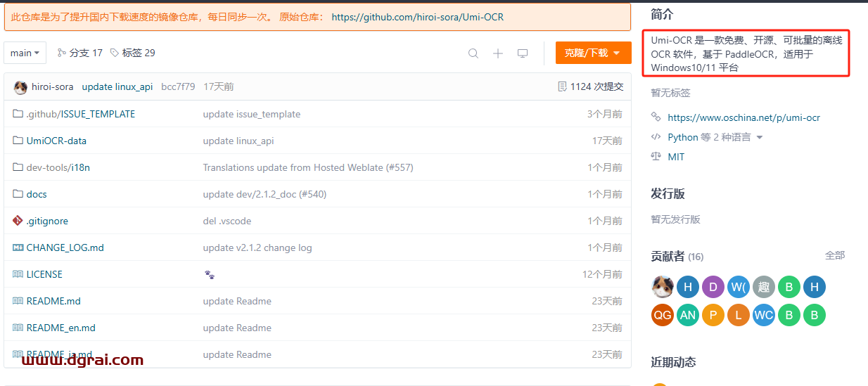Viewport: 868px width, 386px height.
Task: Expand the Python 等 2 种语言 dropdown
Action: coord(715,137)
